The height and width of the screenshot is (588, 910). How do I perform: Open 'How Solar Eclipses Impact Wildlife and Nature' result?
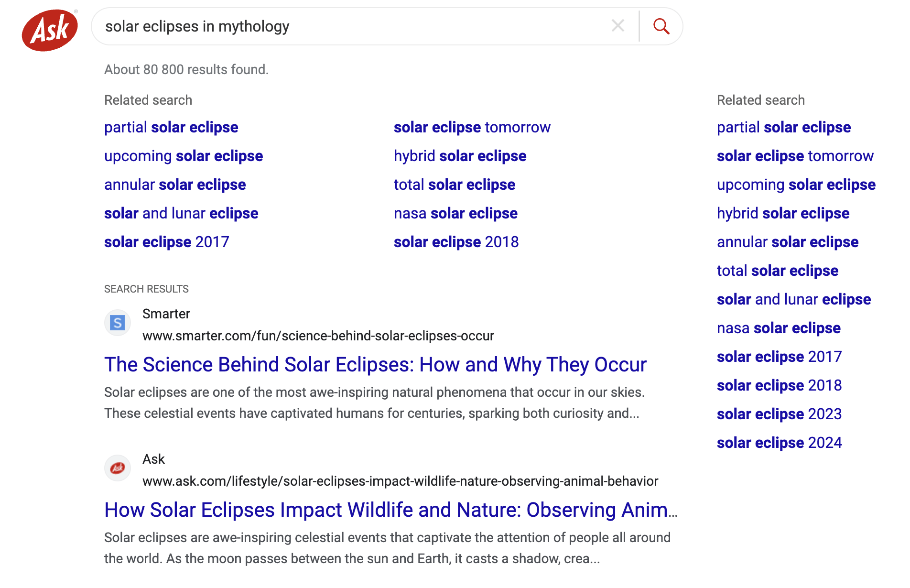(x=391, y=510)
